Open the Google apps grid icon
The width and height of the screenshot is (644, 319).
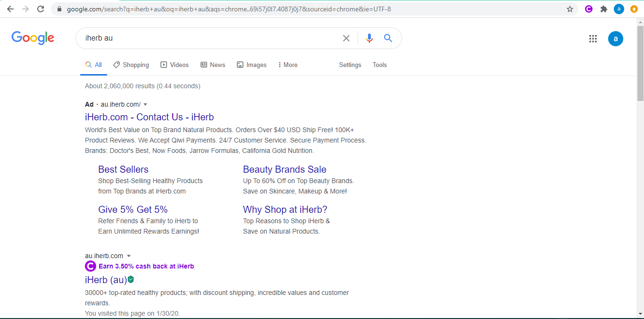(593, 39)
